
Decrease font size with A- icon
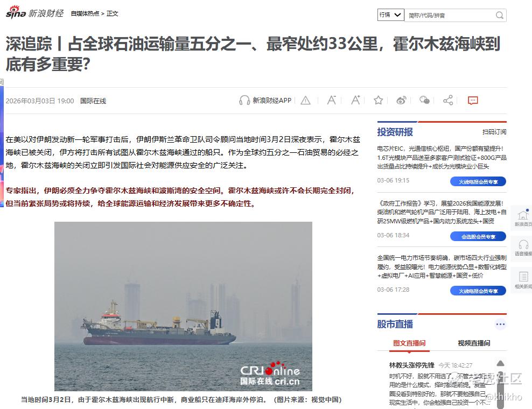(x=332, y=100)
